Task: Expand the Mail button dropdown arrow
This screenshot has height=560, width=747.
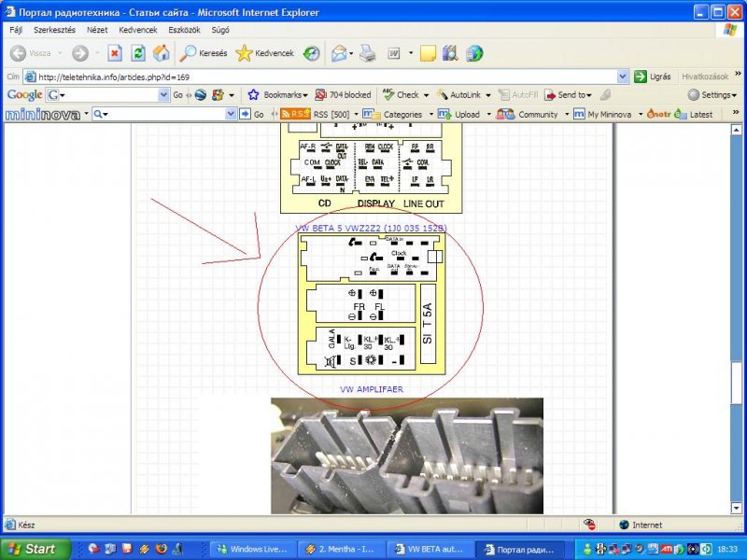Action: [351, 53]
